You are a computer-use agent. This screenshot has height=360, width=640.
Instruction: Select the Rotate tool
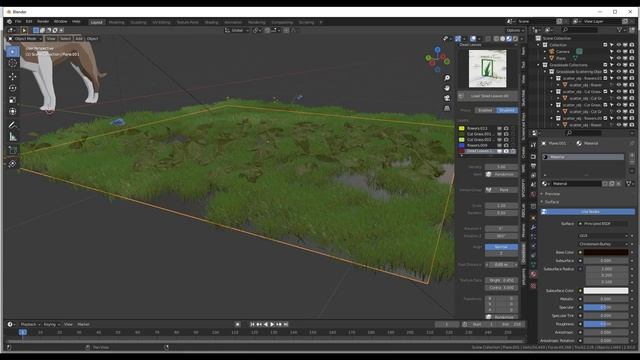click(x=13, y=88)
